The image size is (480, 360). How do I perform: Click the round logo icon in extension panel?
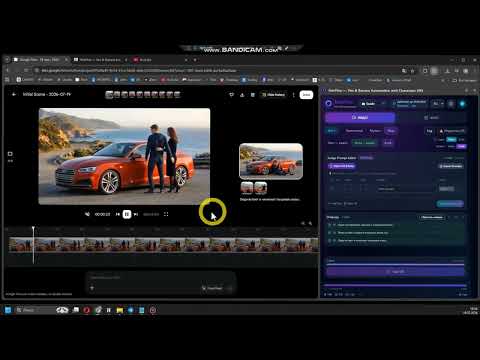[x=329, y=104]
